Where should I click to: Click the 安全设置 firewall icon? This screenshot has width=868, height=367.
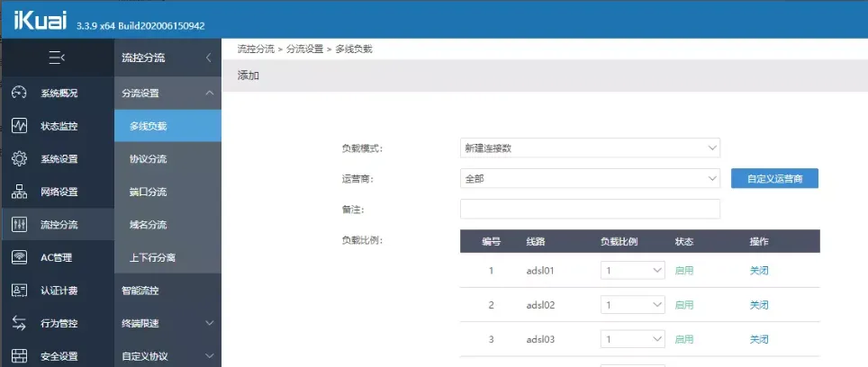[20, 355]
